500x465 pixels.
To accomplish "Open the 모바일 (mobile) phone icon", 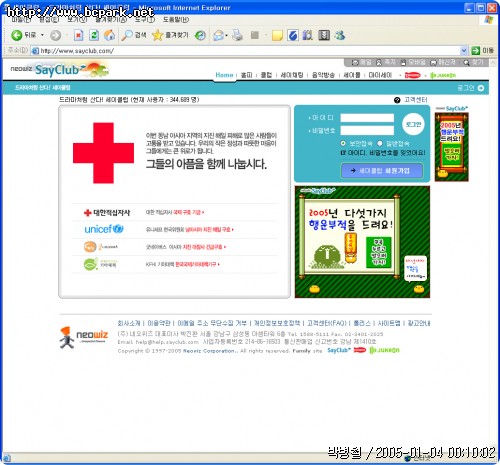I will [403, 62].
